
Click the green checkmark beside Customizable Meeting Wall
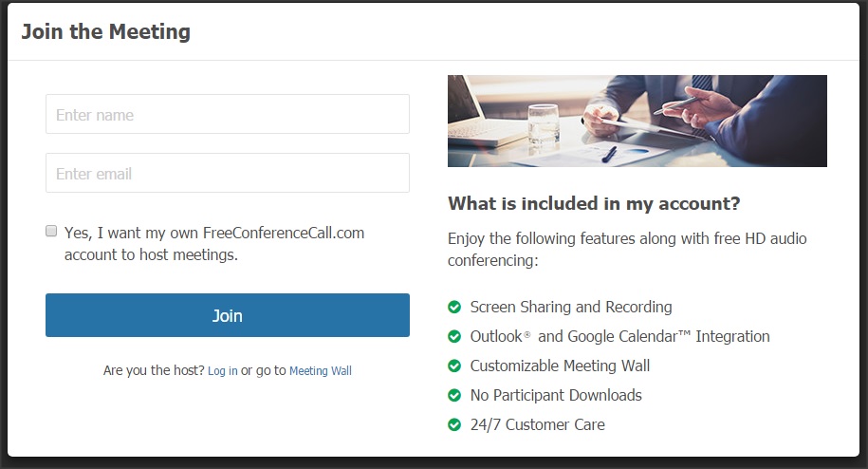pyautogui.click(x=454, y=366)
